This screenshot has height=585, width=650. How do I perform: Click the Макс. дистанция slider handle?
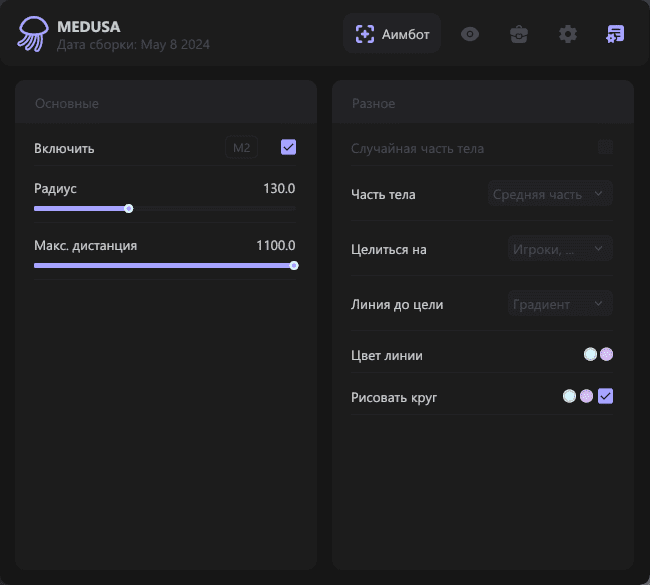coord(294,265)
